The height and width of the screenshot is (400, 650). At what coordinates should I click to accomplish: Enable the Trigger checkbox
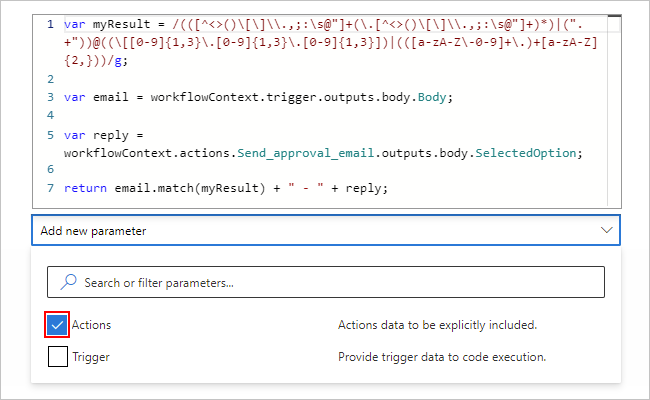tap(58, 356)
